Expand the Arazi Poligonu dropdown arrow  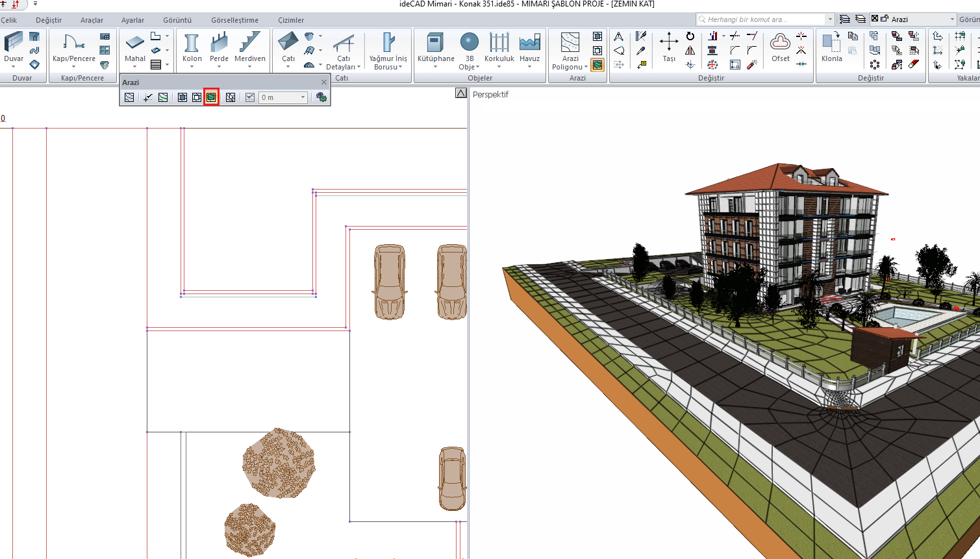coord(586,67)
